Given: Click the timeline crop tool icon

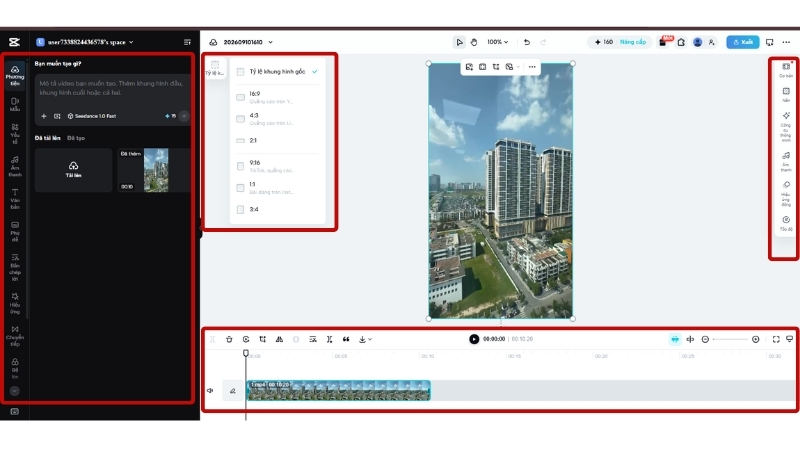Looking at the screenshot, I should click(263, 339).
